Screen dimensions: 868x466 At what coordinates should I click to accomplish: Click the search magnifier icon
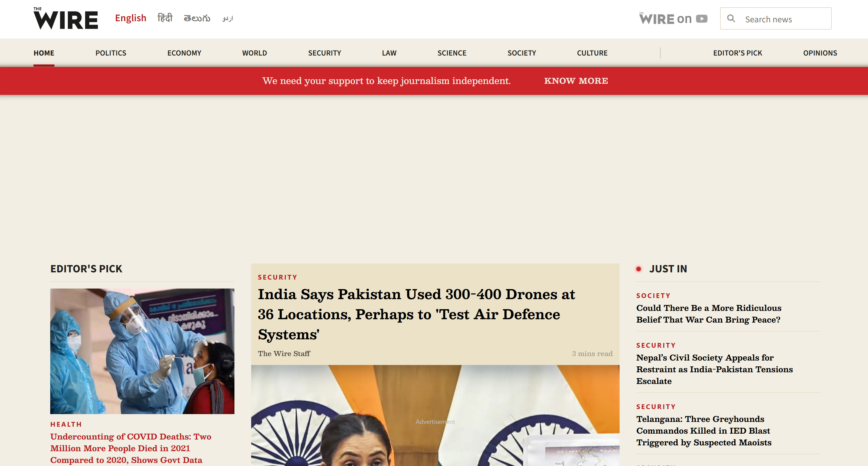pos(731,18)
